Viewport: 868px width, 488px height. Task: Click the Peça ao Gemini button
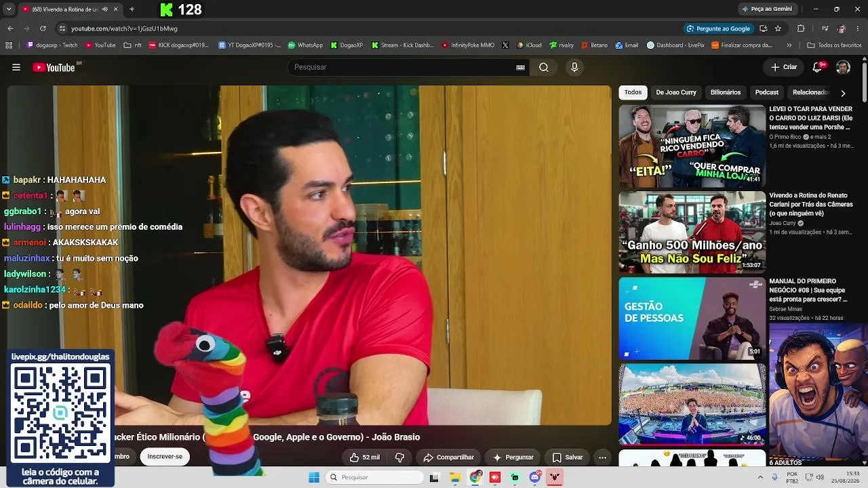766,9
